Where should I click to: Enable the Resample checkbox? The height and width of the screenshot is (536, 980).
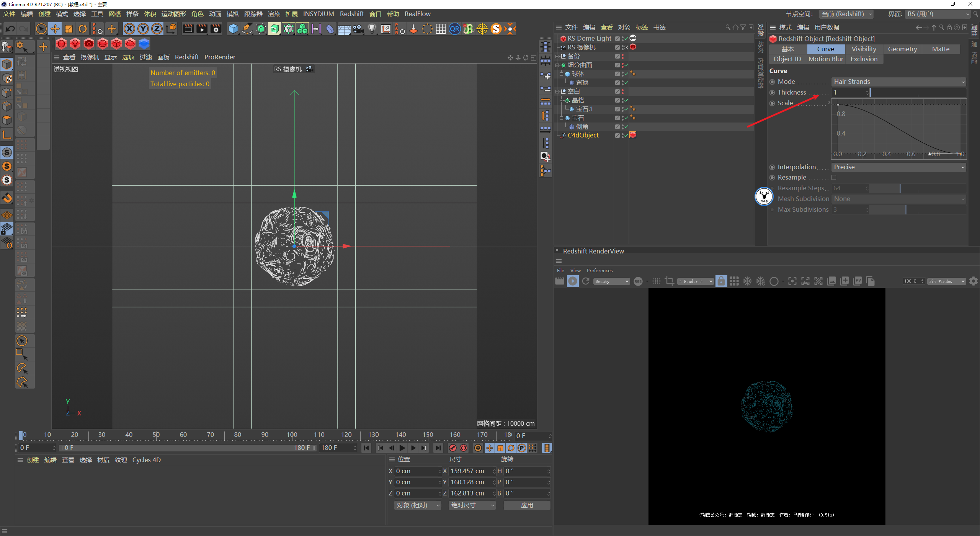pos(833,178)
